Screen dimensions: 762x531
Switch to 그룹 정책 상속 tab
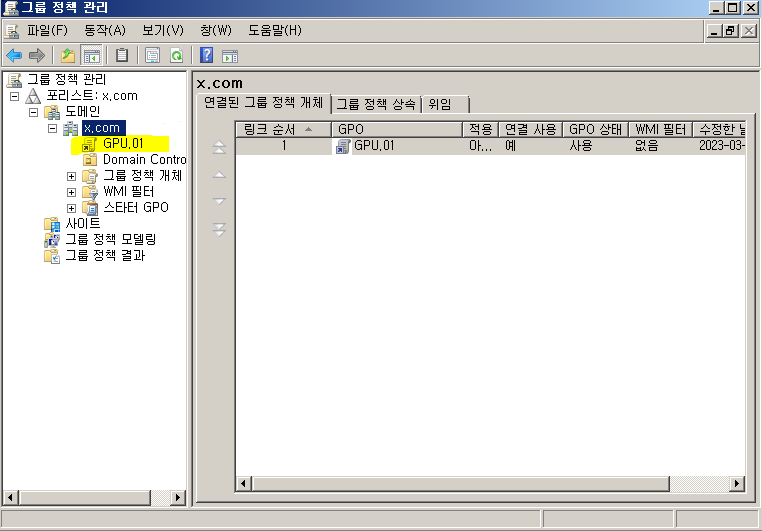click(377, 104)
